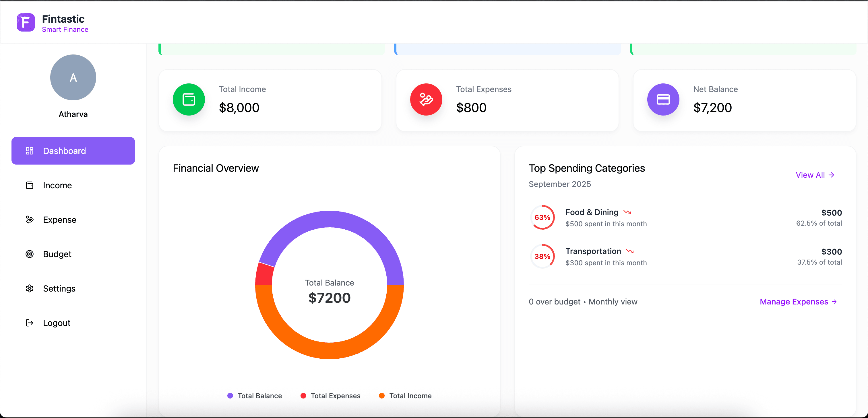Open Settings via the gear icon

30,288
